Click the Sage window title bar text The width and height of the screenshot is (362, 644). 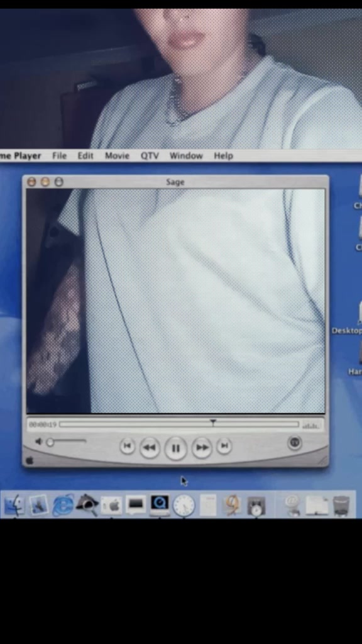[x=175, y=182]
